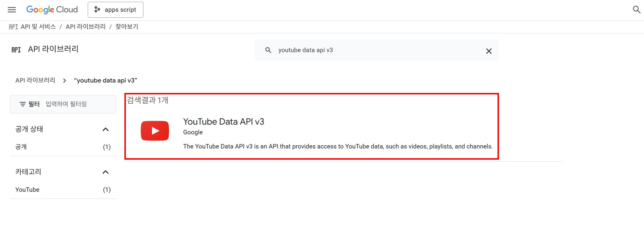Image resolution: width=644 pixels, height=228 pixels.
Task: Focus the youtube data api v3 search field
Action: click(x=375, y=50)
